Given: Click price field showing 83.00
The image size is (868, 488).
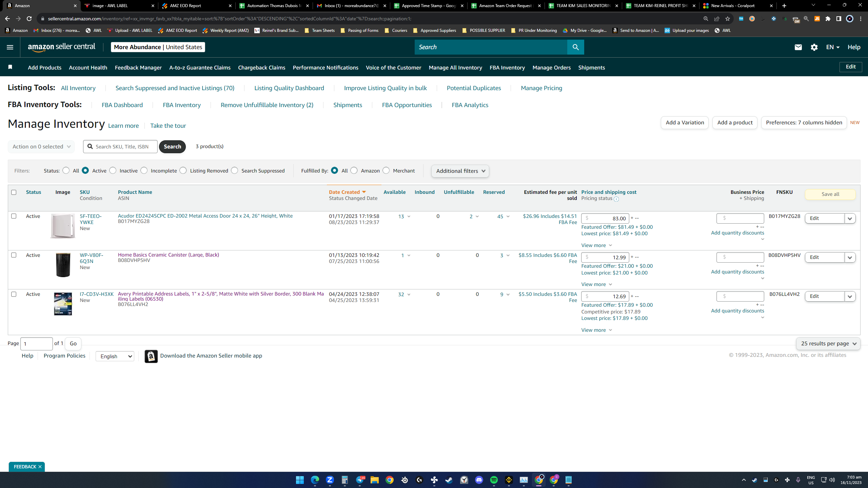Looking at the screenshot, I should pyautogui.click(x=605, y=218).
